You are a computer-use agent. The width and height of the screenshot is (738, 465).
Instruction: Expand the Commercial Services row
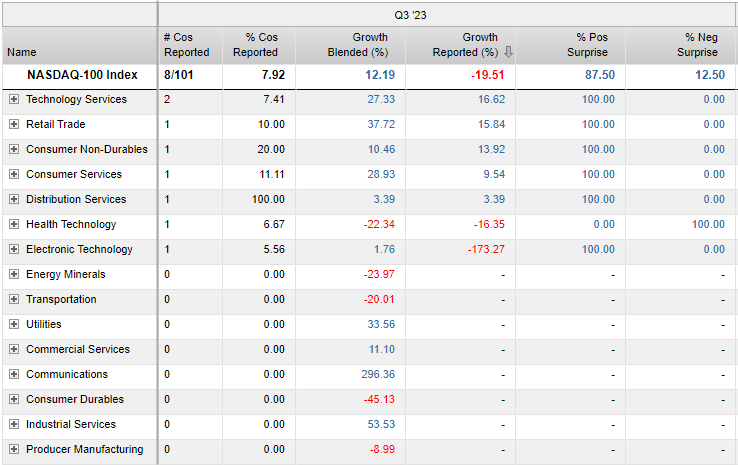14,349
